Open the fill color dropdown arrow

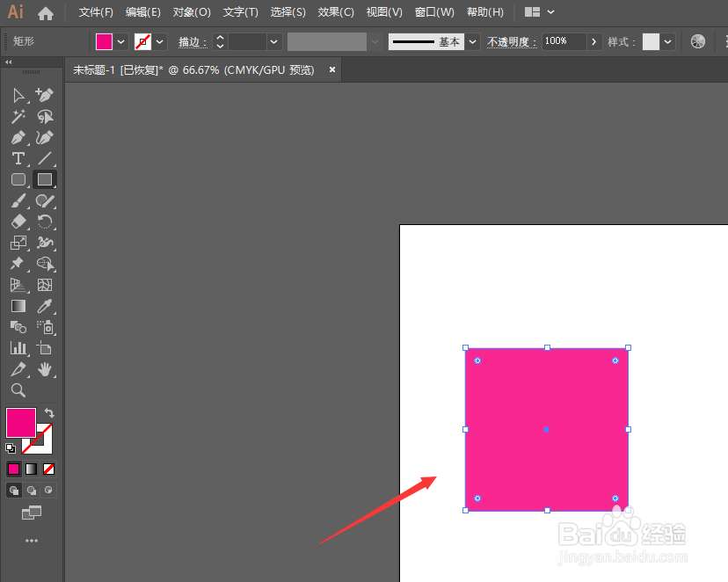coord(120,42)
